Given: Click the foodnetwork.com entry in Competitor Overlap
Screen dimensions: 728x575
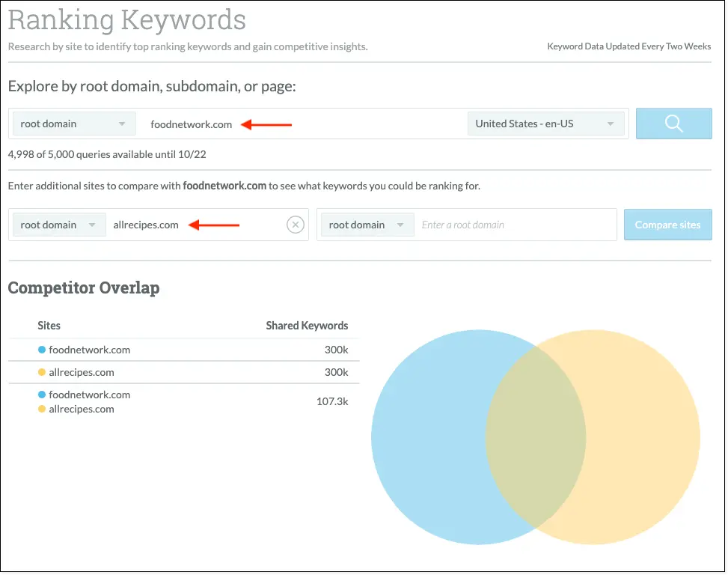Looking at the screenshot, I should (90, 349).
